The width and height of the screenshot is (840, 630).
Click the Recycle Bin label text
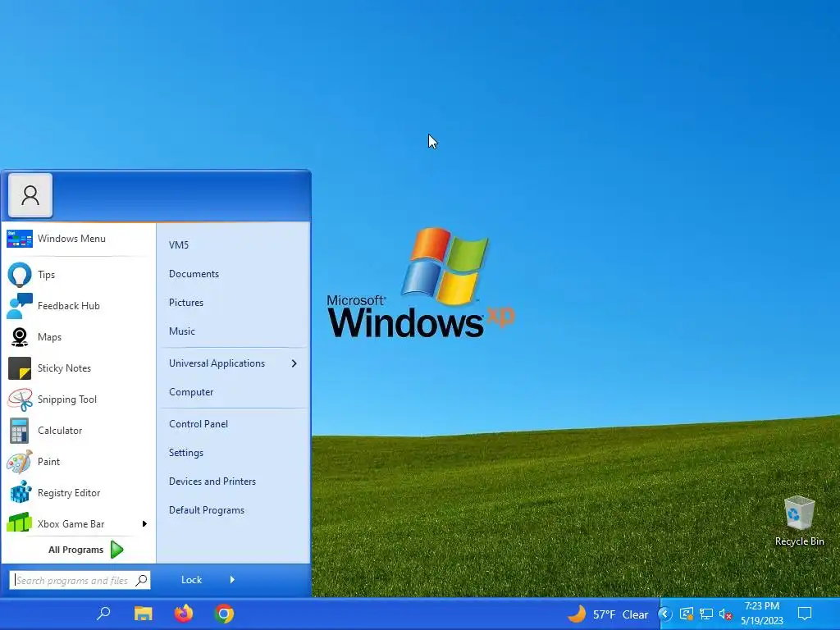click(x=799, y=541)
